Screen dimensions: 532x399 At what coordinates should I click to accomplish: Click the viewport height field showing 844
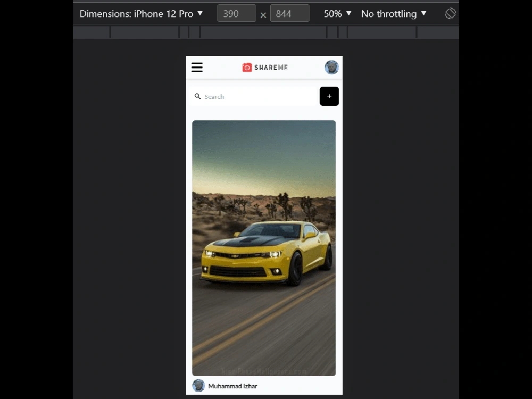pos(289,14)
